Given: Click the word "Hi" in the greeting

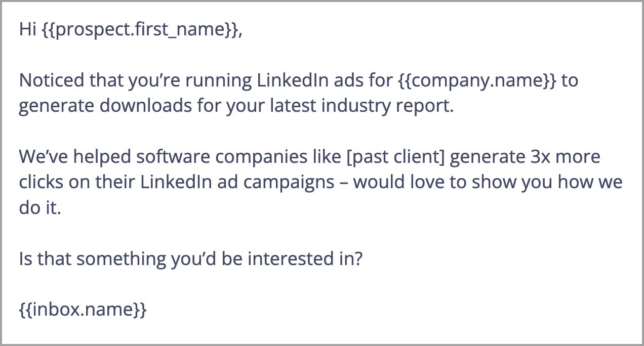Looking at the screenshot, I should pos(27,30).
